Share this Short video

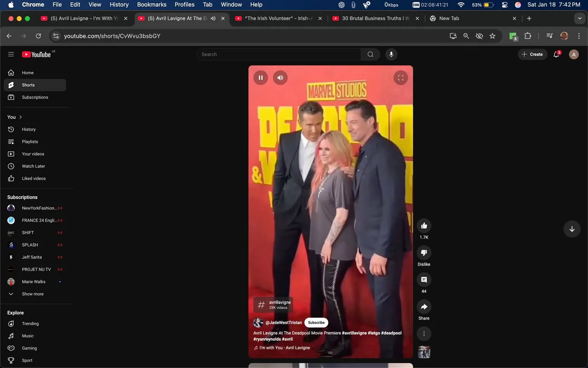coord(424,307)
